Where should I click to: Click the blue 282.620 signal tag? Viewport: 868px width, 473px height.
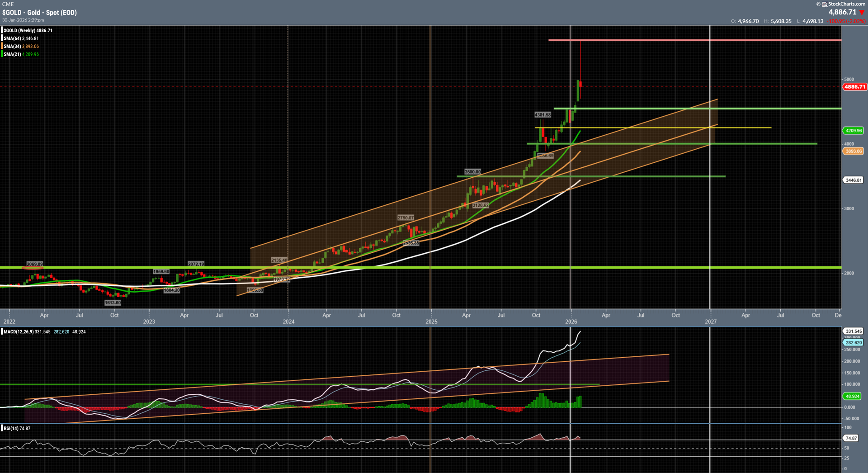pos(853,343)
